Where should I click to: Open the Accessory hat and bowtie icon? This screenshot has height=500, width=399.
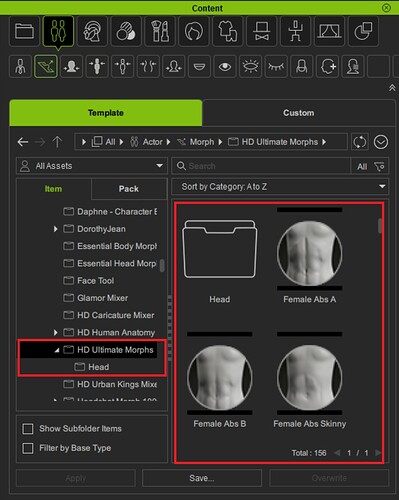click(x=262, y=31)
